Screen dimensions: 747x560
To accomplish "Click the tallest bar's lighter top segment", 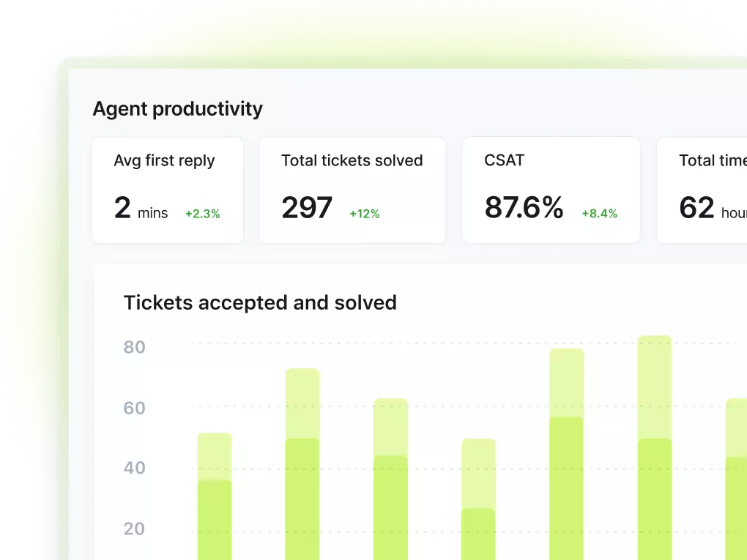I will click(655, 387).
